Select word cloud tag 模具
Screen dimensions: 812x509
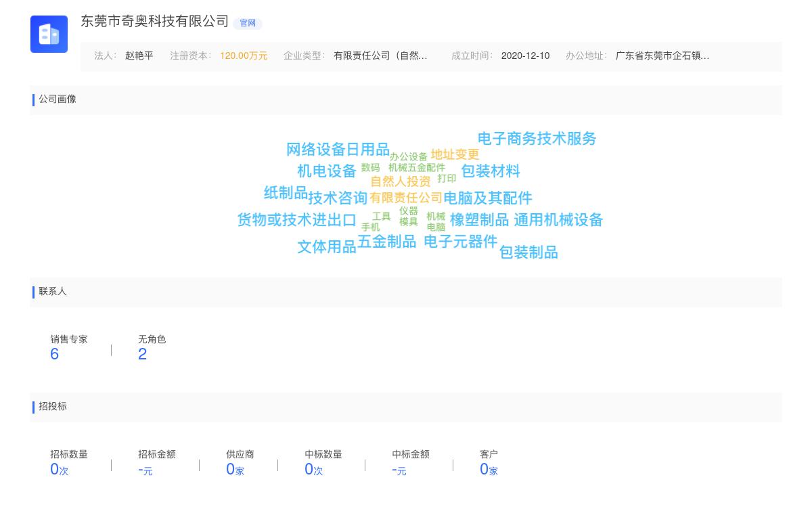point(409,222)
